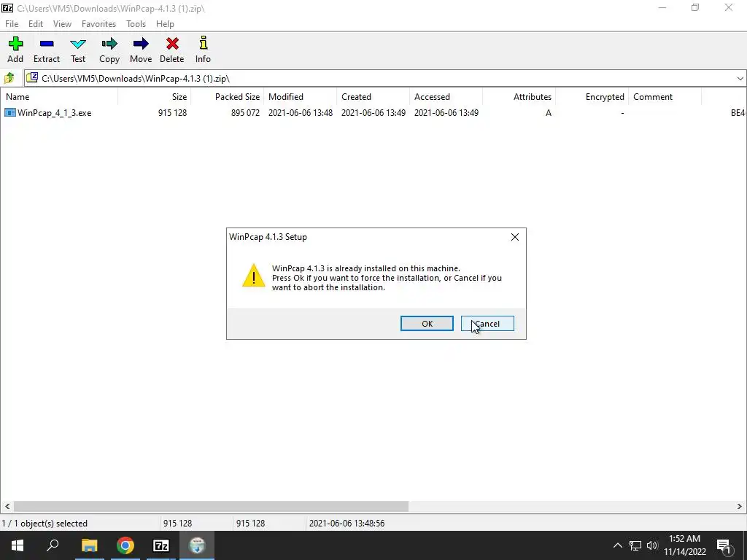Open Google Chrome from the taskbar
Screen dimensions: 747x560
point(125,545)
